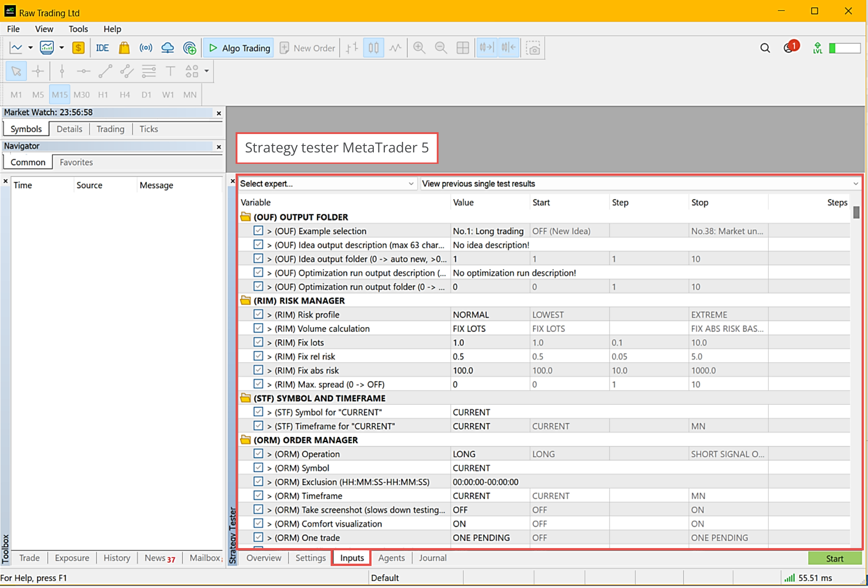This screenshot has height=588, width=868.
Task: Edit RIM Fix abs risk value 100.0
Action: [x=490, y=370]
